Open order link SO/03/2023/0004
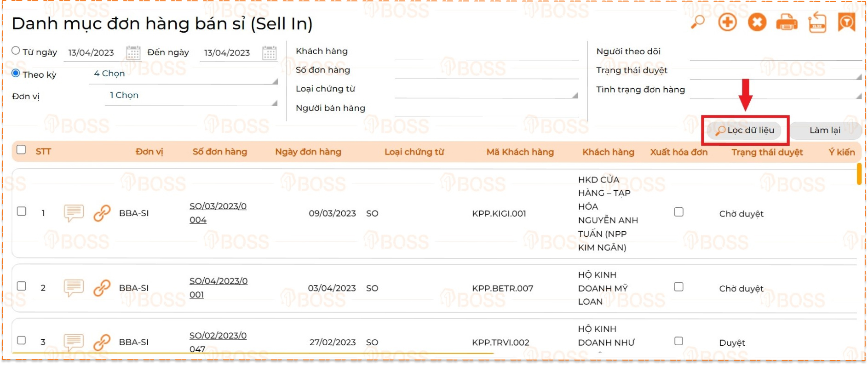Screen dimensions: 868x365 [218, 213]
